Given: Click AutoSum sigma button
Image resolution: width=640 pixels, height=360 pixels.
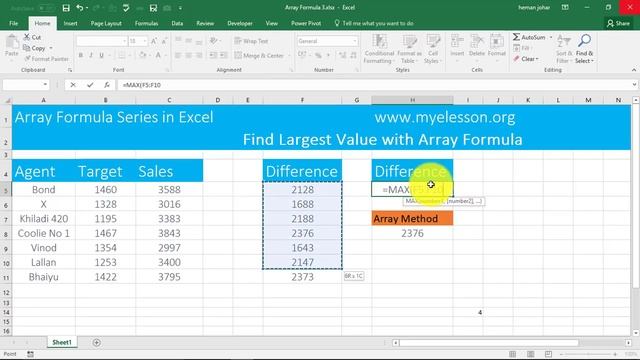Looking at the screenshot, I should tap(529, 37).
